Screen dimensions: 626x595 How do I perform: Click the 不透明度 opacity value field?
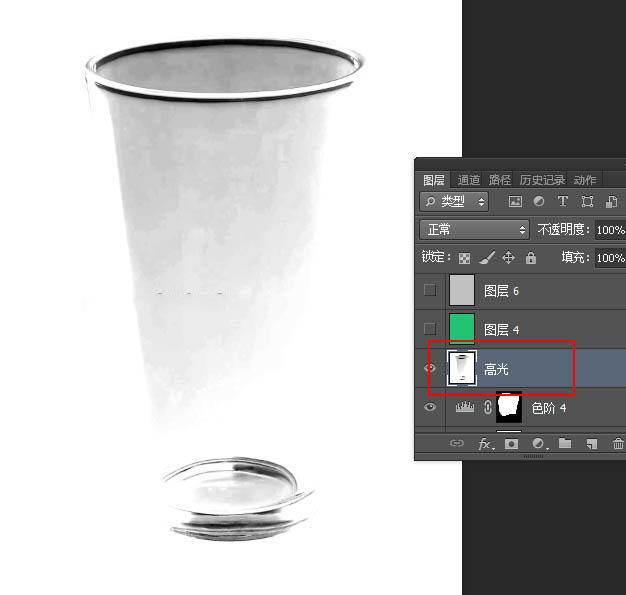609,230
